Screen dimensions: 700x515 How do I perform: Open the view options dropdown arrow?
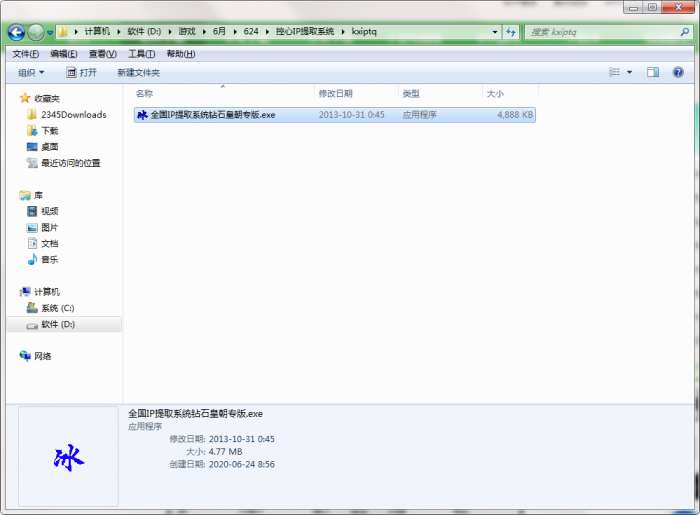(629, 72)
